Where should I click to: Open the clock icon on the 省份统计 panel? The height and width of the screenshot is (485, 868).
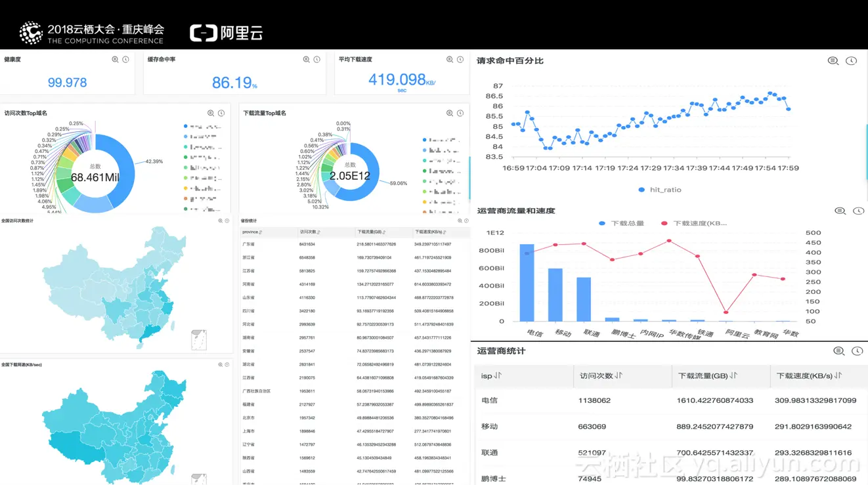(x=466, y=221)
